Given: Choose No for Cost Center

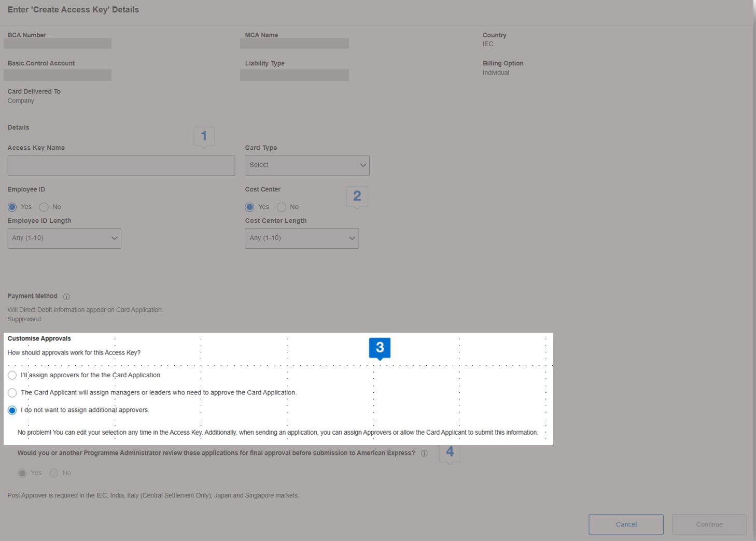Looking at the screenshot, I should click(x=282, y=207).
